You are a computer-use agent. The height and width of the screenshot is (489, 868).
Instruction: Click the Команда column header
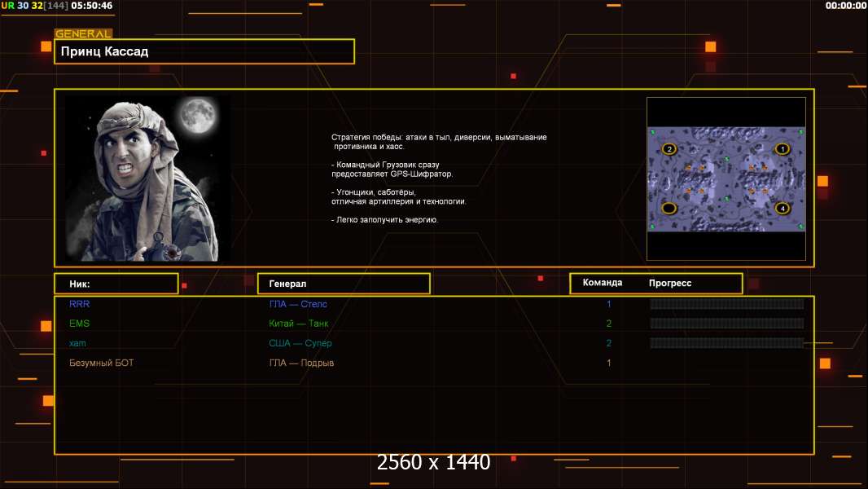603,283
